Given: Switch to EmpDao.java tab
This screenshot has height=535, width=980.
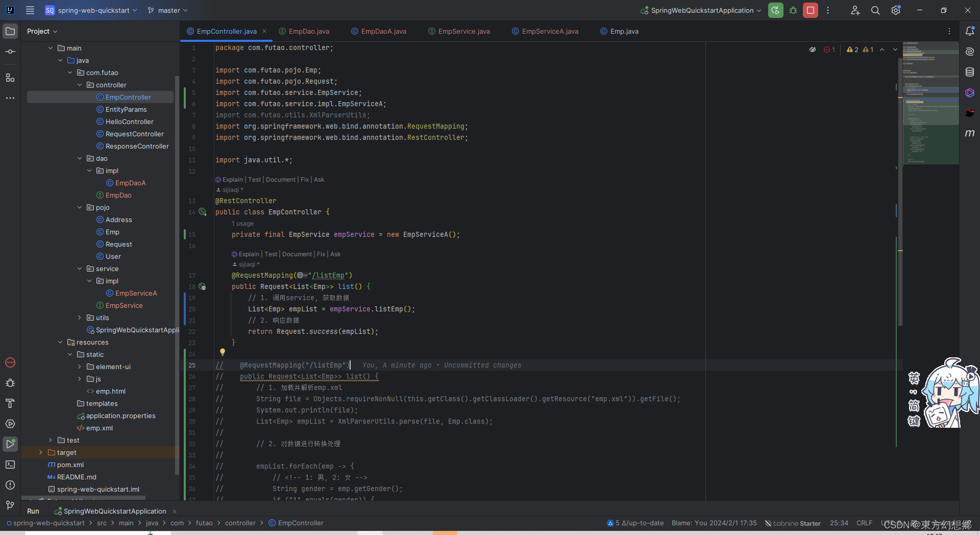Looking at the screenshot, I should click(305, 31).
